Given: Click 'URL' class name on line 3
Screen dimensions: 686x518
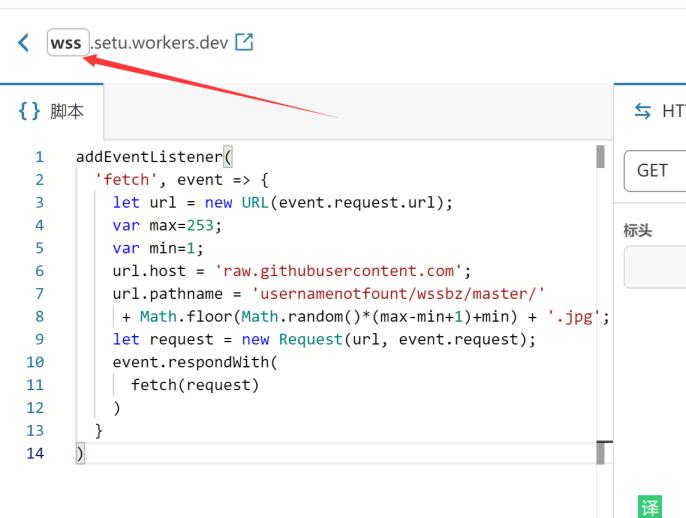Looking at the screenshot, I should 255,203.
